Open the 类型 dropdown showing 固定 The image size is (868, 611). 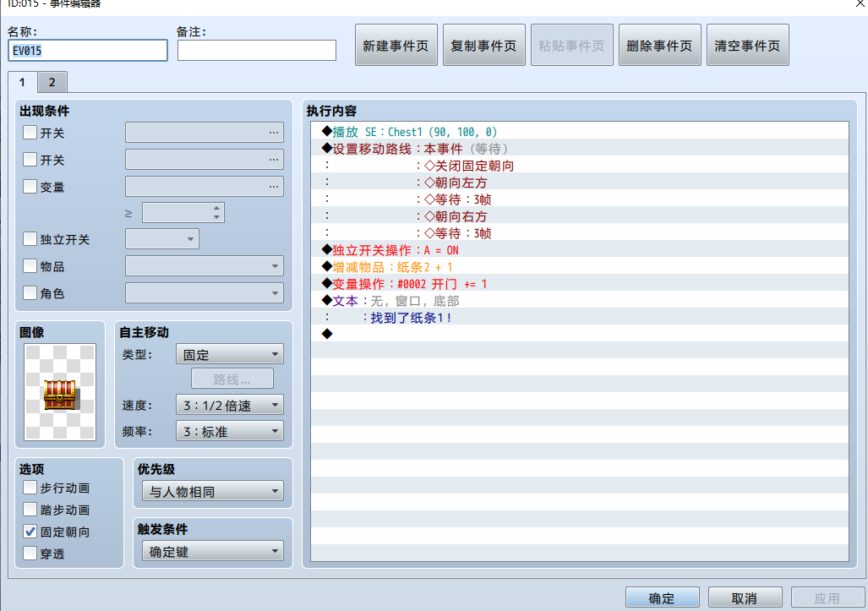[230, 354]
